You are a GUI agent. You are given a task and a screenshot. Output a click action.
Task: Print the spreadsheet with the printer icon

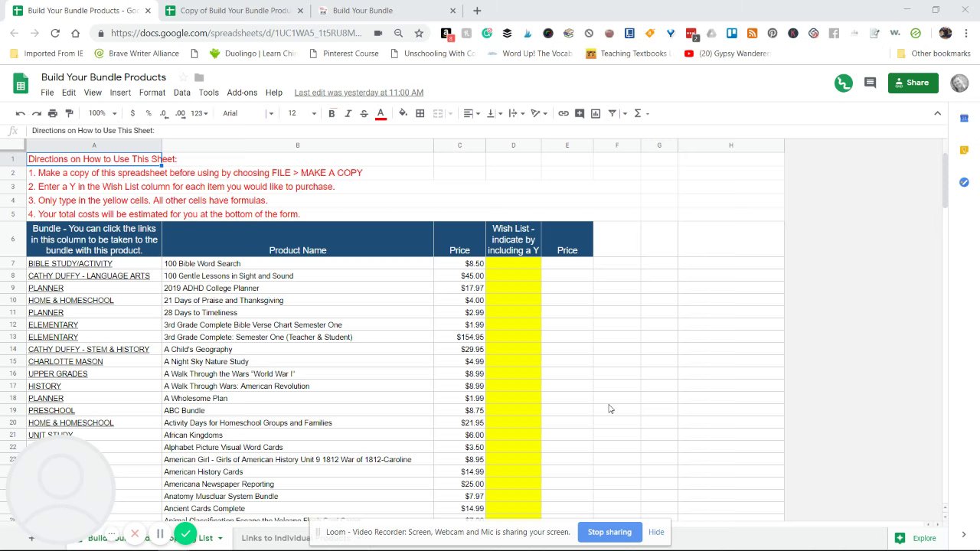(x=52, y=113)
